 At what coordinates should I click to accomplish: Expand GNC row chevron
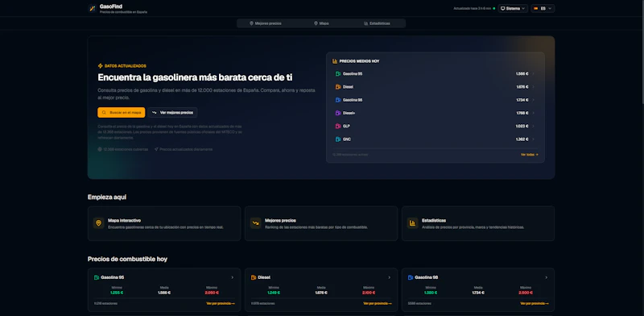533,139
